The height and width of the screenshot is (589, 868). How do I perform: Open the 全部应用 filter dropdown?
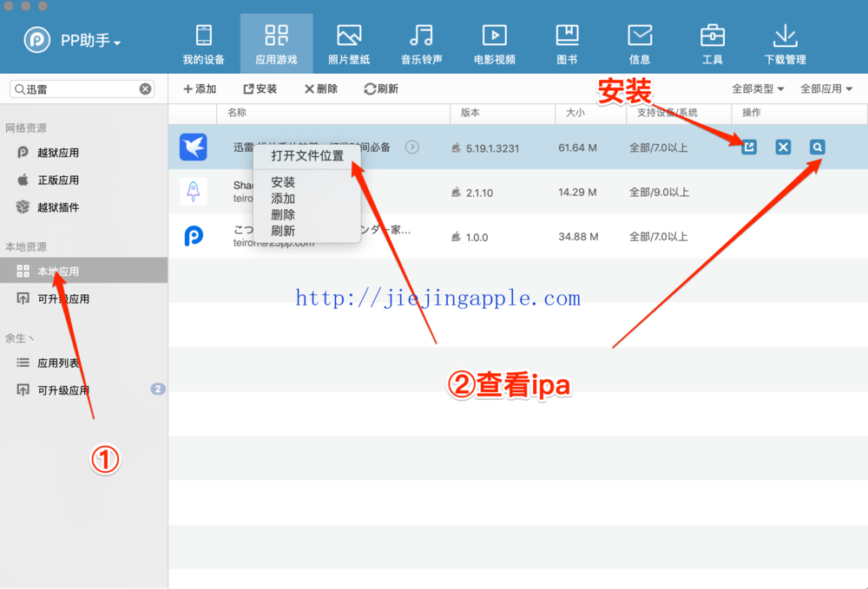[x=826, y=89]
